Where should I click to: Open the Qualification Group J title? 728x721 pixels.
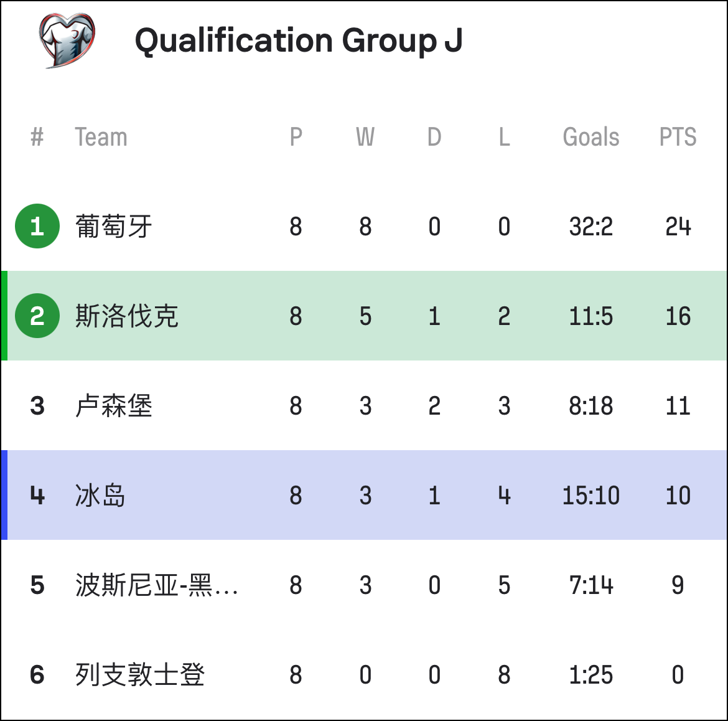(299, 41)
